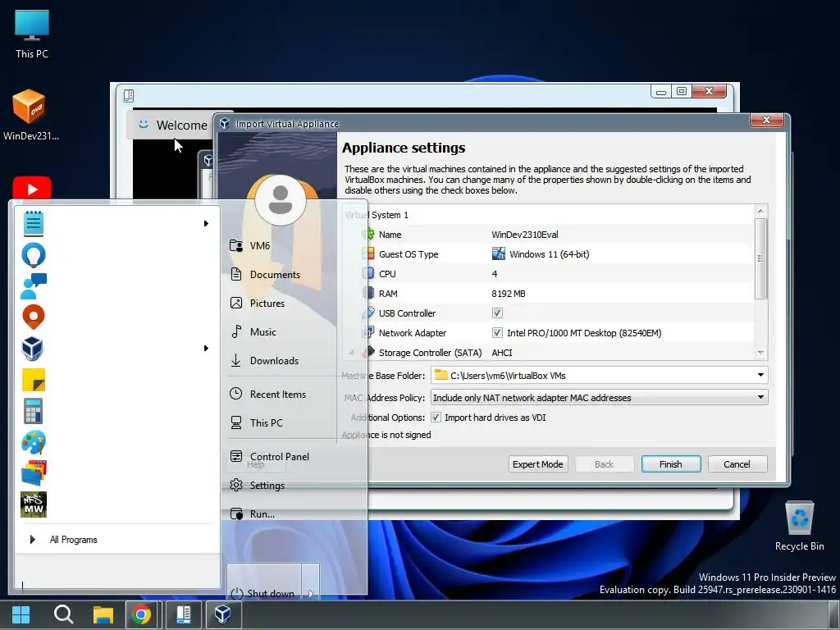This screenshot has width=840, height=630.
Task: Expand the VirtualBox jump list arrow
Action: (x=206, y=348)
